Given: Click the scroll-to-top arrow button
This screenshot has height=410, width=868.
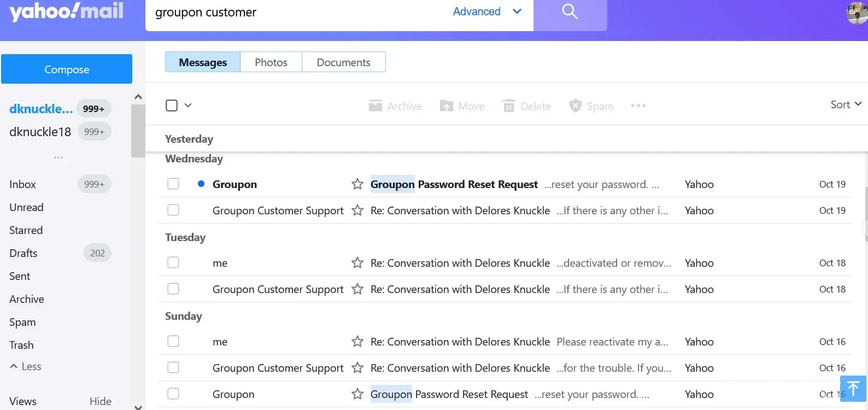Looking at the screenshot, I should 853,388.
